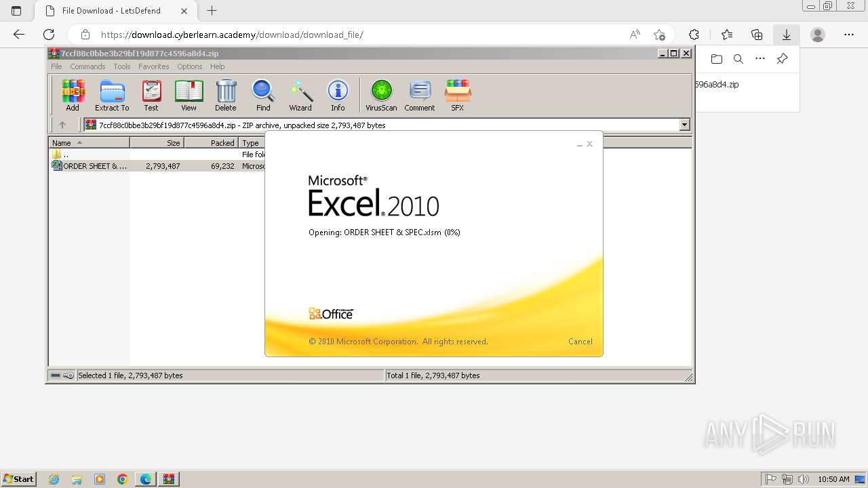This screenshot has height=488, width=868.
Task: Open Edge from taskbar
Action: tap(145, 479)
